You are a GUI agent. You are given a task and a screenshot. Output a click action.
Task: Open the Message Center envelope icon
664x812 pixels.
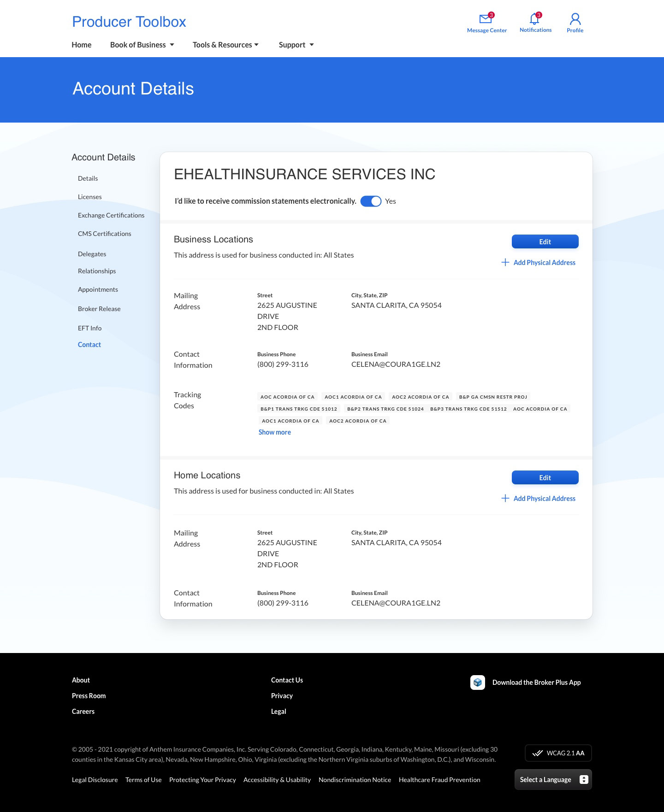pos(486,19)
